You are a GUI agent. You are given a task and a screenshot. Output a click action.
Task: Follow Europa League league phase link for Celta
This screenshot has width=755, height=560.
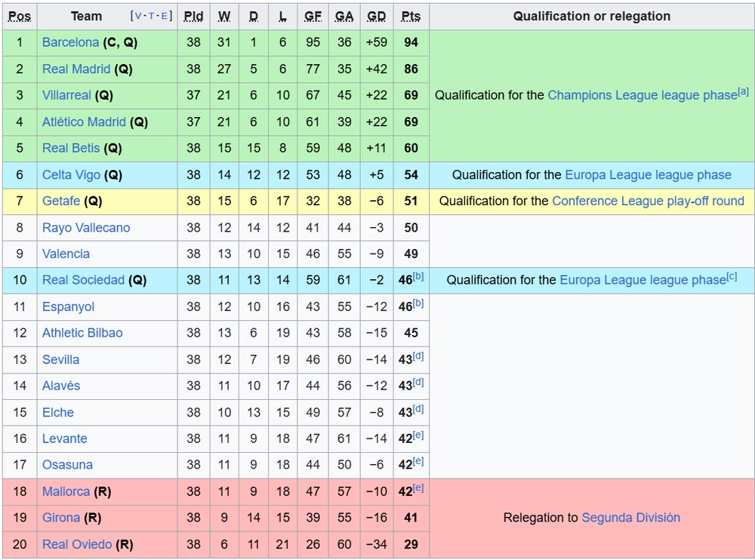point(648,175)
